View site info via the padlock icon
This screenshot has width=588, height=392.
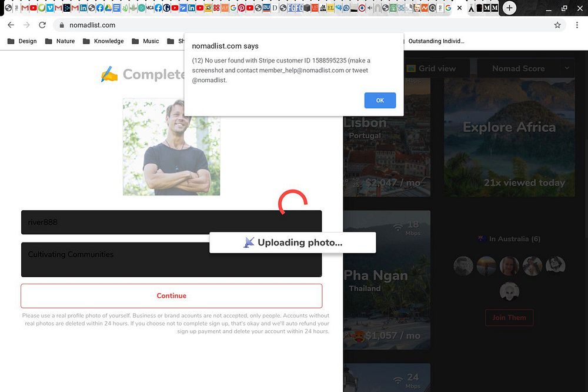click(x=62, y=25)
